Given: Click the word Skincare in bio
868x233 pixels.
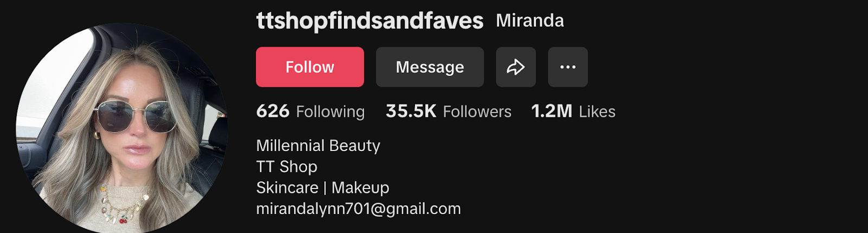Looking at the screenshot, I should [x=287, y=187].
